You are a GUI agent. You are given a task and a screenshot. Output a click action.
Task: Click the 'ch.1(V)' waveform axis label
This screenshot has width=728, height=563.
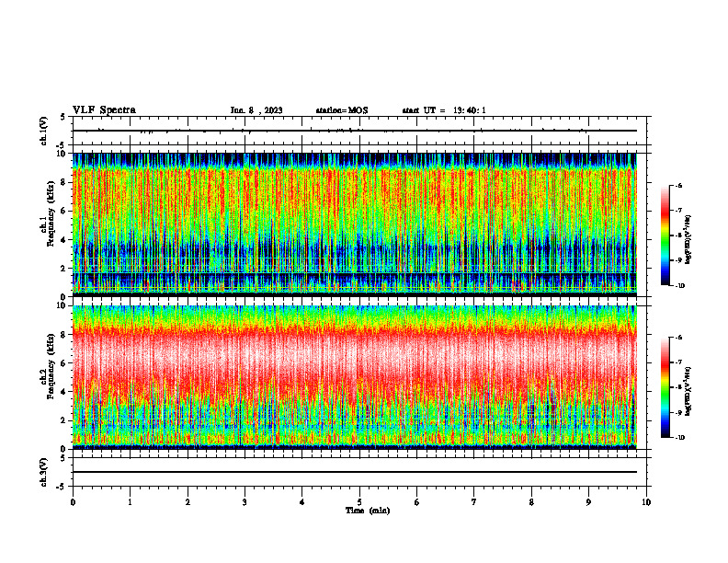coord(44,131)
